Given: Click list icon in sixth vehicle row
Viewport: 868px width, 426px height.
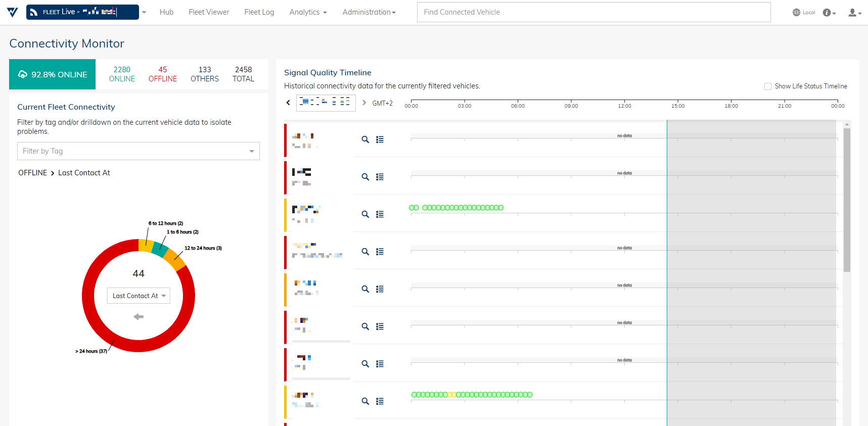Looking at the screenshot, I should (x=380, y=326).
